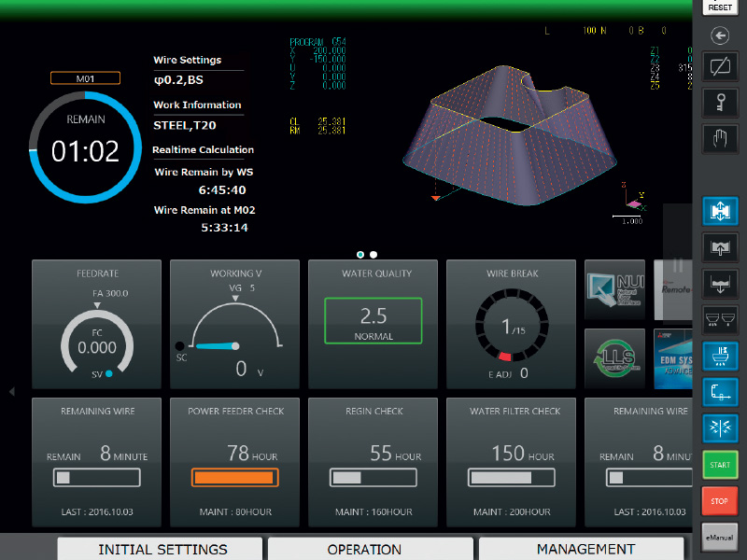
Task: Click the "φ0.2,BS" wire value
Action: [178, 80]
